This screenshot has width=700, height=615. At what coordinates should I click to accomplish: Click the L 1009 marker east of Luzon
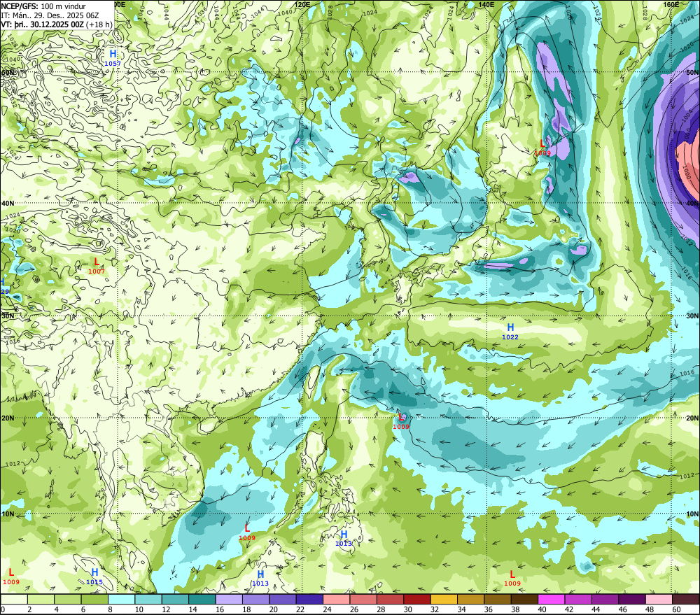pos(401,421)
